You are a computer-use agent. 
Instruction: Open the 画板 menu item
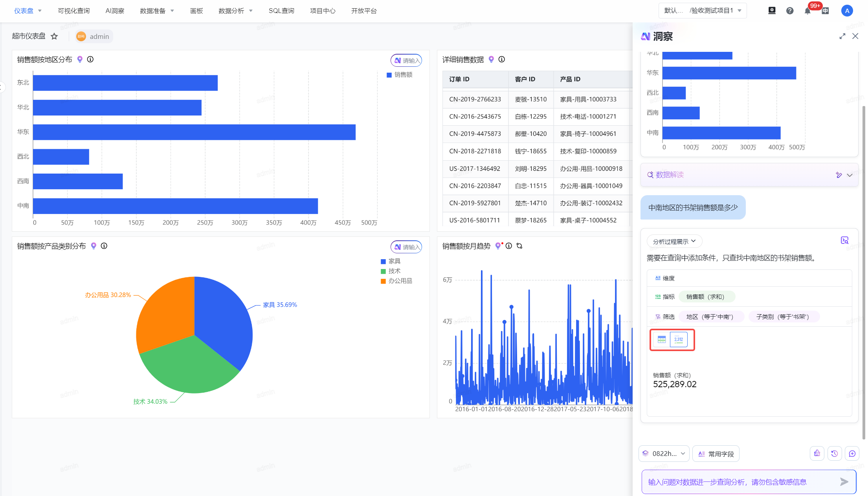[196, 11]
